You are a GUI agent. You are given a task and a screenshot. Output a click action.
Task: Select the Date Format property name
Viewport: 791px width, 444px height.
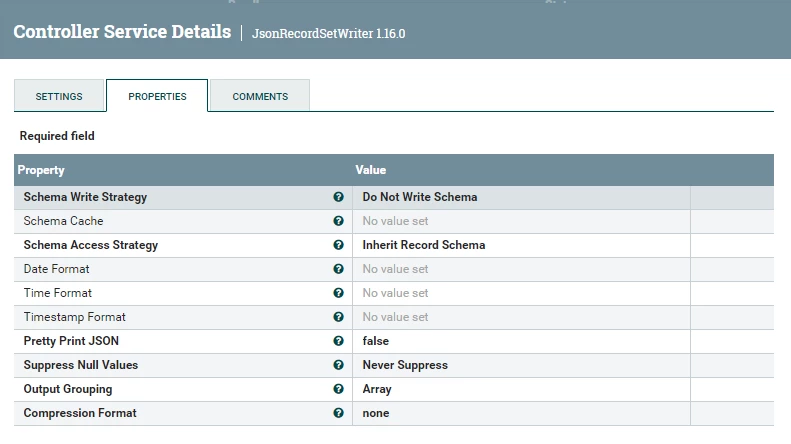click(56, 269)
